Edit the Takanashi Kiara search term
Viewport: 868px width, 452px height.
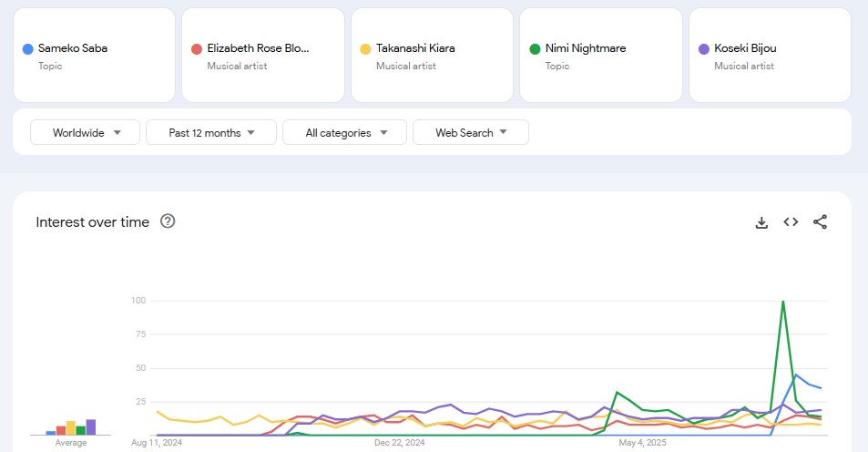point(415,48)
